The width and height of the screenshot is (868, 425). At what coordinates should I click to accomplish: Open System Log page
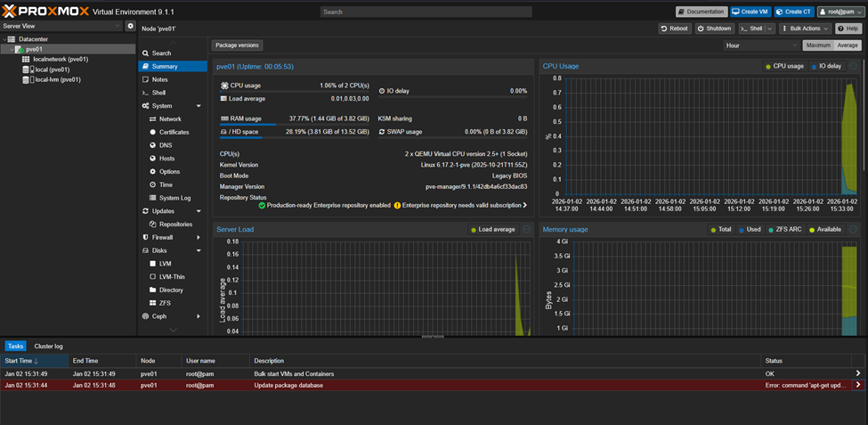[x=173, y=198]
